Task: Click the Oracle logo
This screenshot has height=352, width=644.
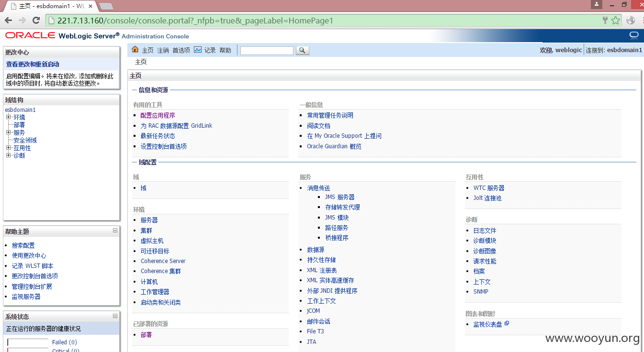Action: 31,35
